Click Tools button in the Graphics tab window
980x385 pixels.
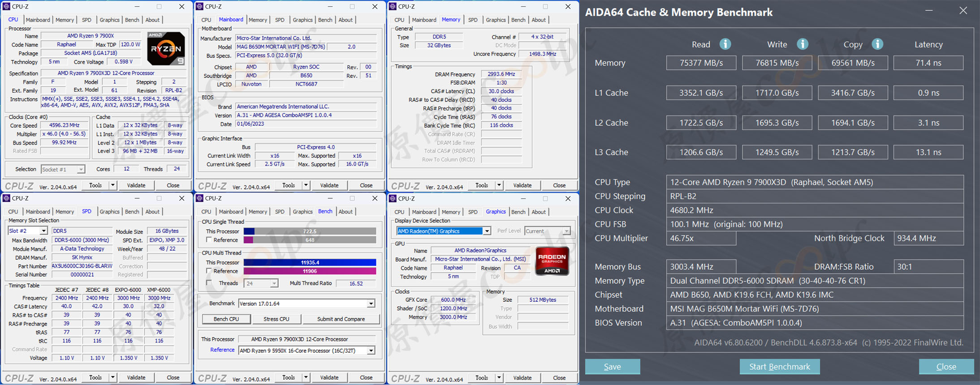(x=482, y=377)
